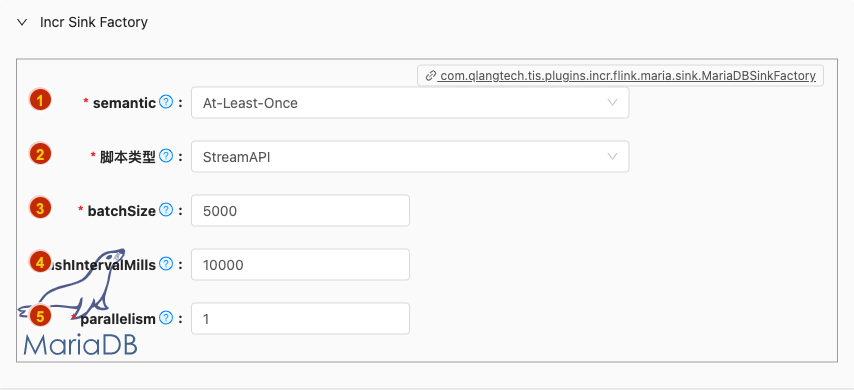
Task: Focus the parallelism input showing 1
Action: click(300, 319)
